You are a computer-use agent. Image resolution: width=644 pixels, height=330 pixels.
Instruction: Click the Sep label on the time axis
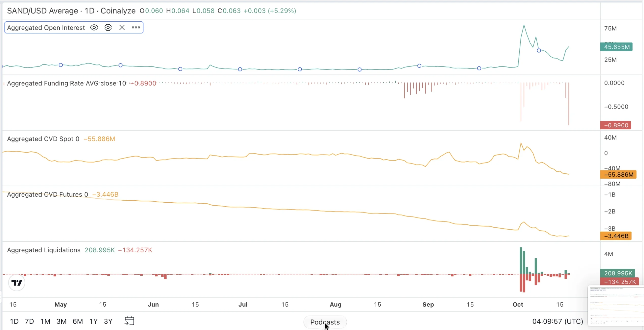coord(428,305)
